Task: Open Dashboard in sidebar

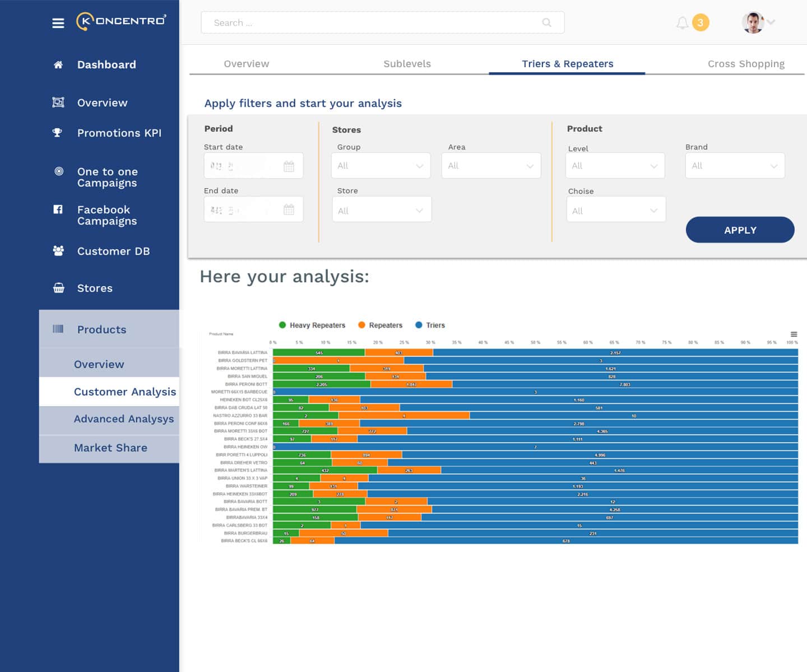Action: point(106,64)
